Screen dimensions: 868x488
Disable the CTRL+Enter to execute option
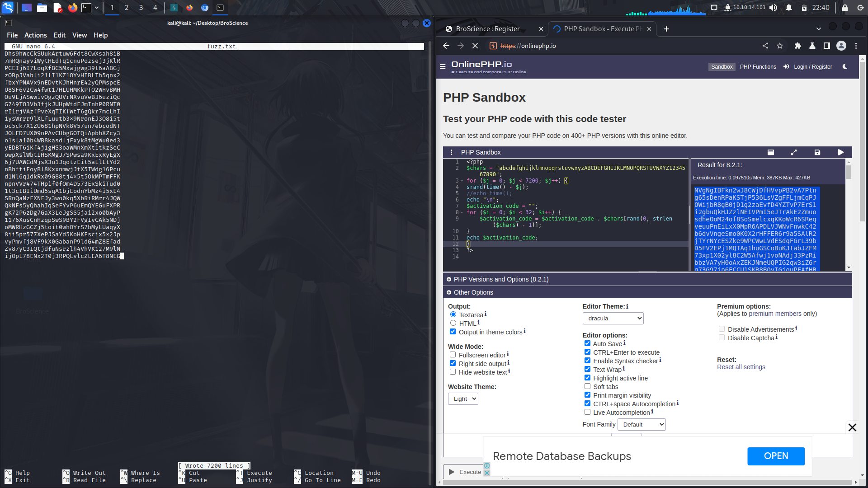coord(588,352)
